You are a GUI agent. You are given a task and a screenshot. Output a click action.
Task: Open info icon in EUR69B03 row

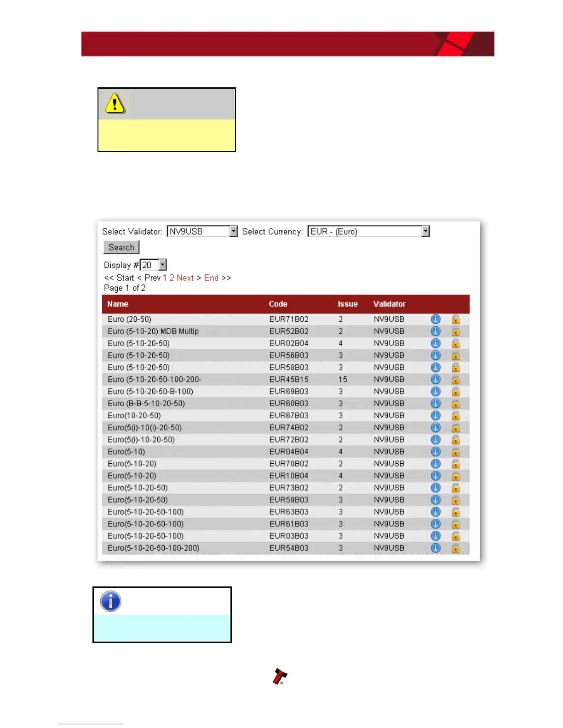tap(435, 391)
